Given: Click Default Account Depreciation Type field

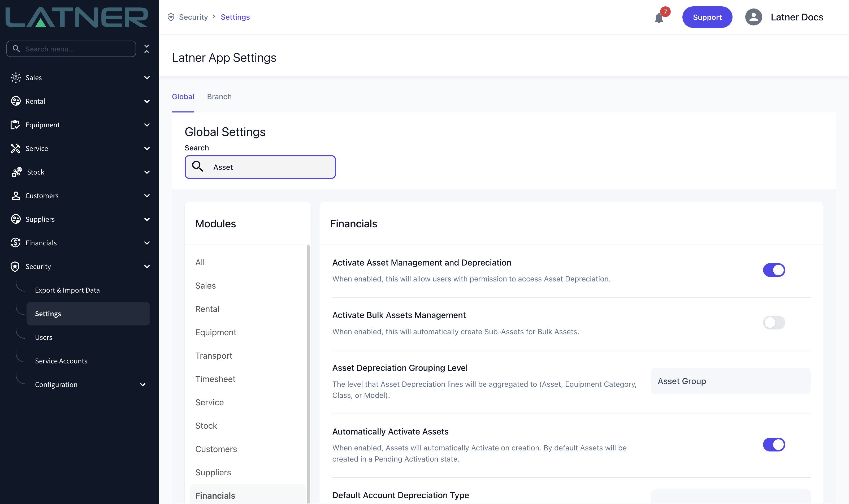Looking at the screenshot, I should tap(731, 497).
